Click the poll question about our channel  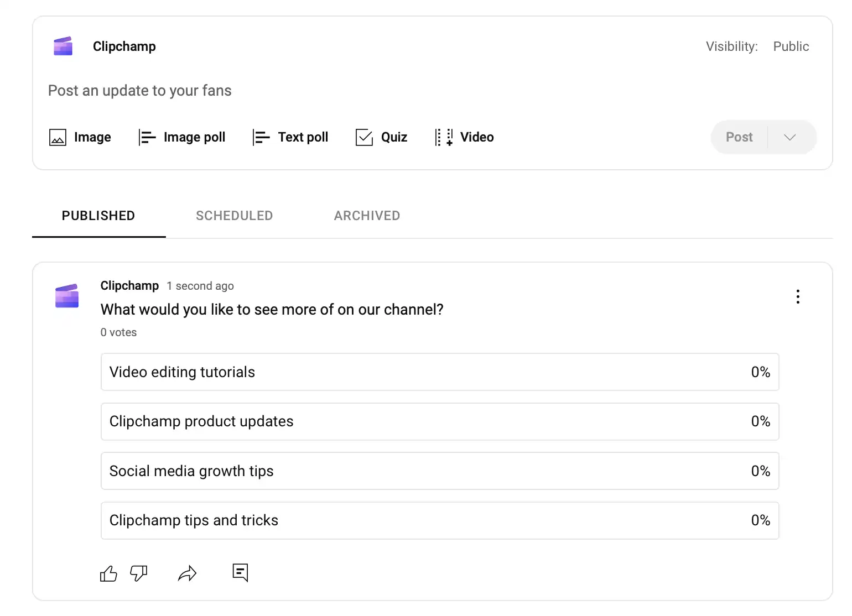(272, 310)
